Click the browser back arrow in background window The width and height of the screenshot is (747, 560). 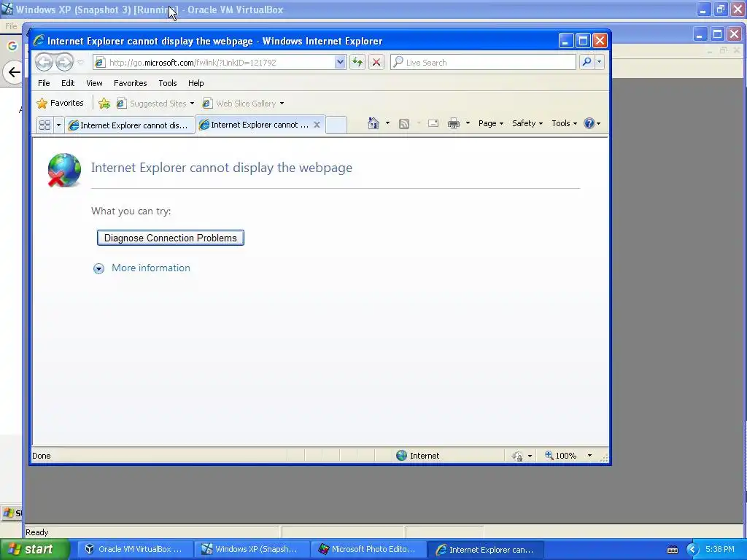(14, 72)
